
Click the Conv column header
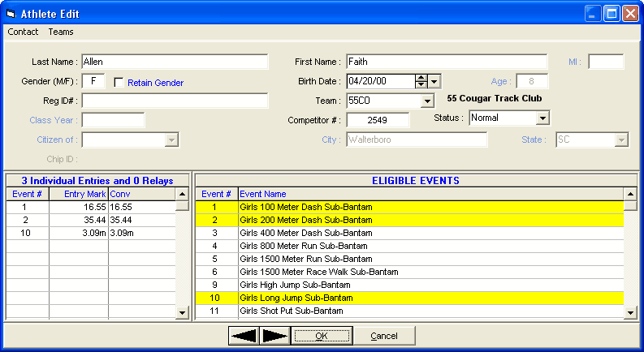142,194
